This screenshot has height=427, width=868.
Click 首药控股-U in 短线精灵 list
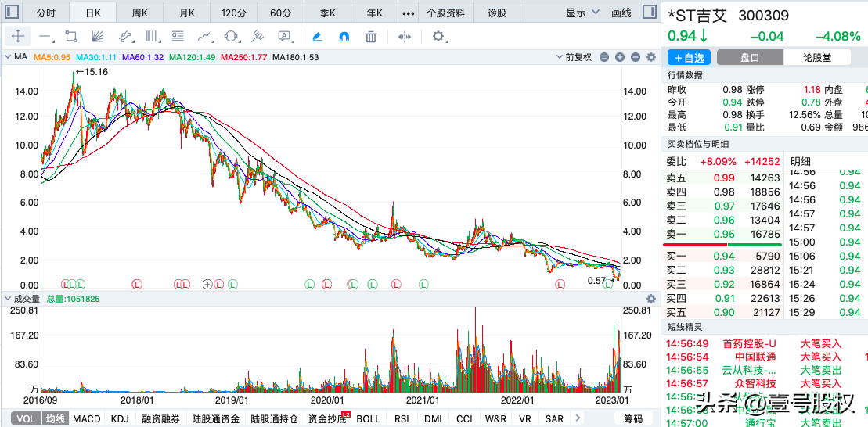click(750, 343)
